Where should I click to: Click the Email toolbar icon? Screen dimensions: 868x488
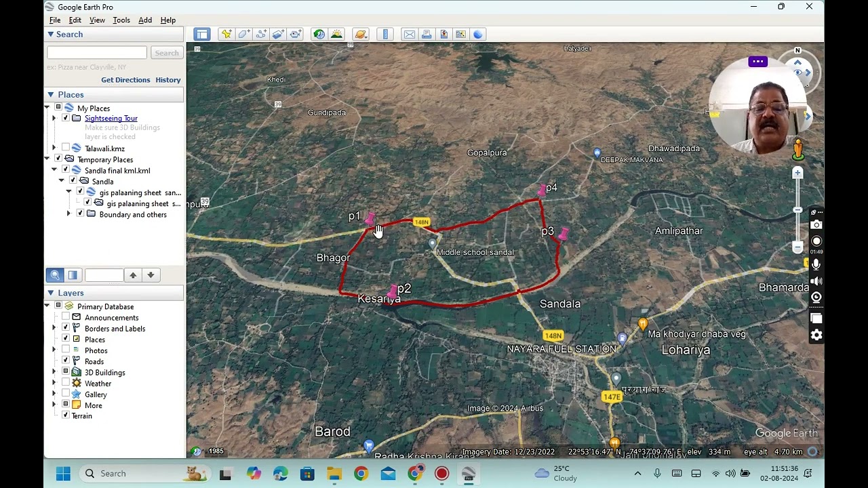click(x=409, y=34)
